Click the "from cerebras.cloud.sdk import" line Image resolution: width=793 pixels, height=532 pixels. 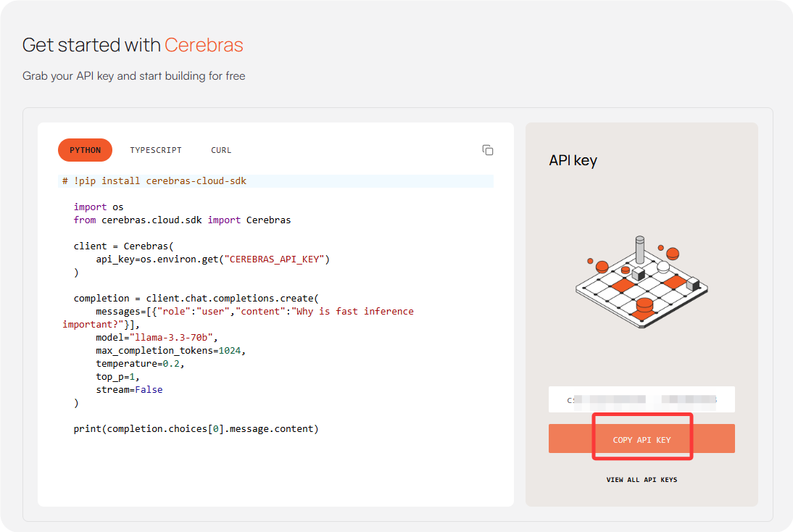(x=182, y=220)
